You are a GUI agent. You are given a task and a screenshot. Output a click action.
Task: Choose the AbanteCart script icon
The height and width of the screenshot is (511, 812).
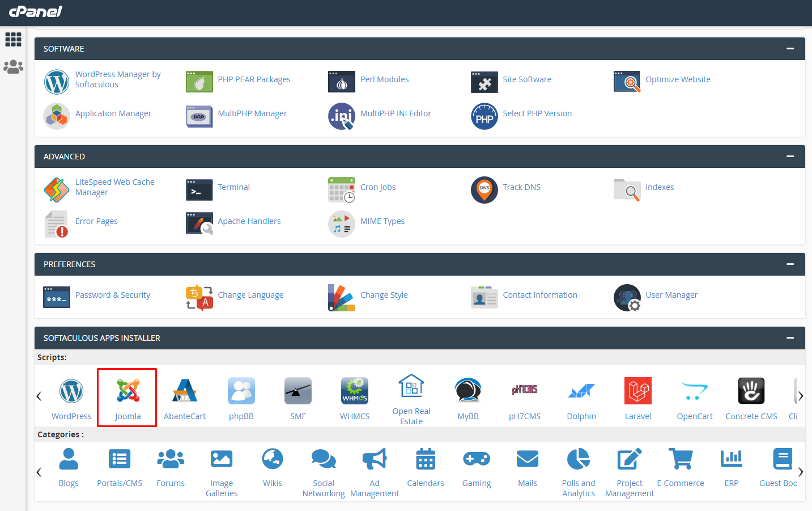185,391
